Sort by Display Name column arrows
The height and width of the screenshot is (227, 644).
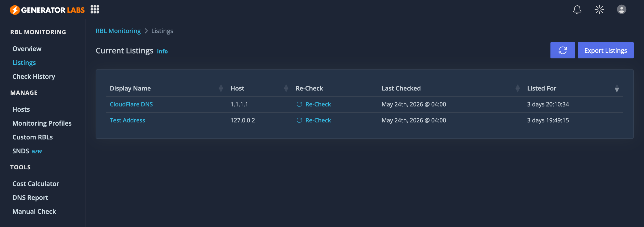(221, 88)
